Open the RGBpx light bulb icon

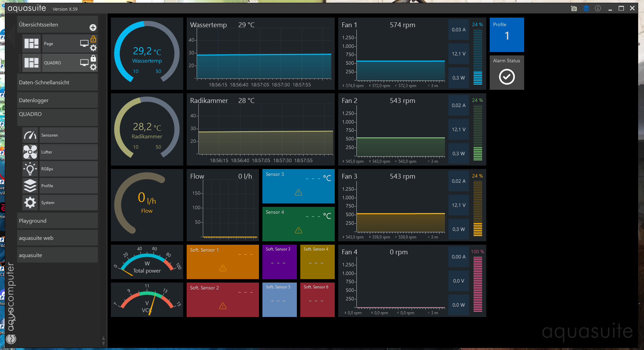(x=30, y=169)
